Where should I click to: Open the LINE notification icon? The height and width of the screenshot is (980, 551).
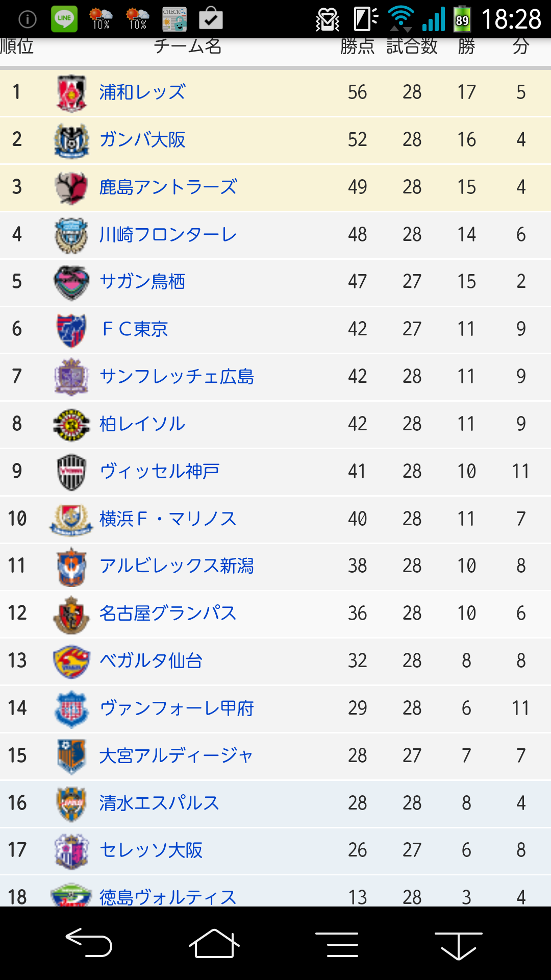pyautogui.click(x=64, y=19)
